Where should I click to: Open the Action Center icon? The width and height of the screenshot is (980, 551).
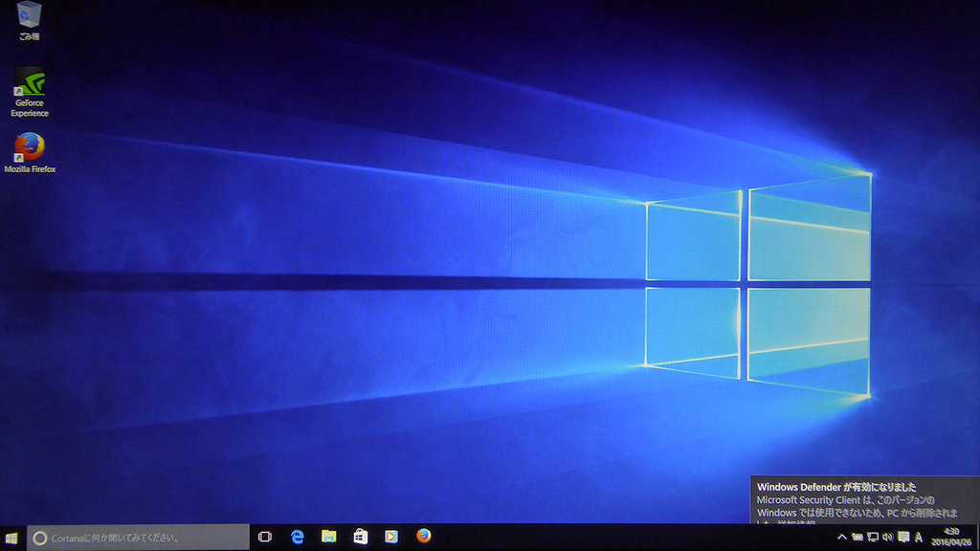pyautogui.click(x=902, y=537)
